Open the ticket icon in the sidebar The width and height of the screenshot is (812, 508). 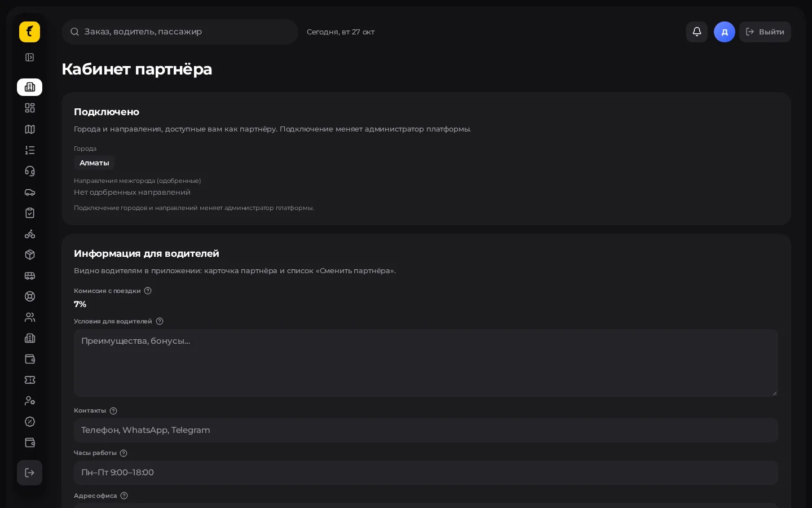(30, 380)
